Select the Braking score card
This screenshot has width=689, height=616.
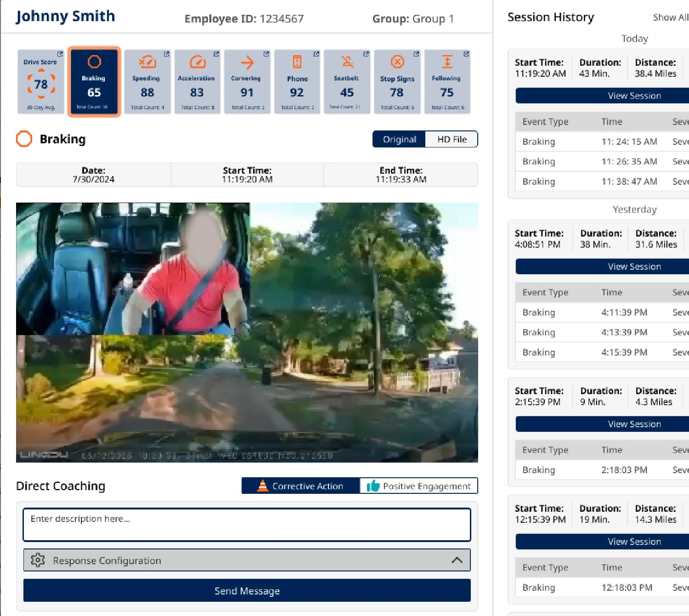(x=94, y=81)
